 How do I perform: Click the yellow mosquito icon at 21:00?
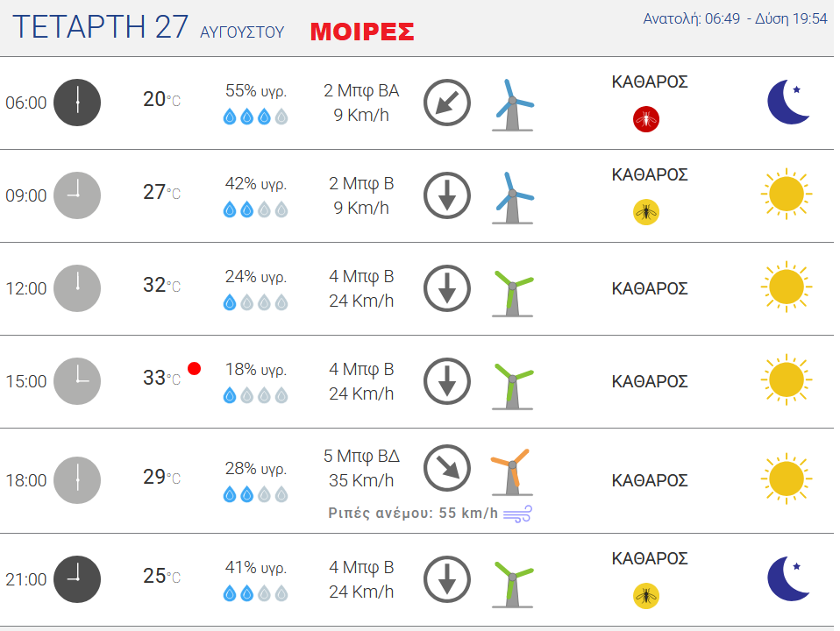point(646,596)
